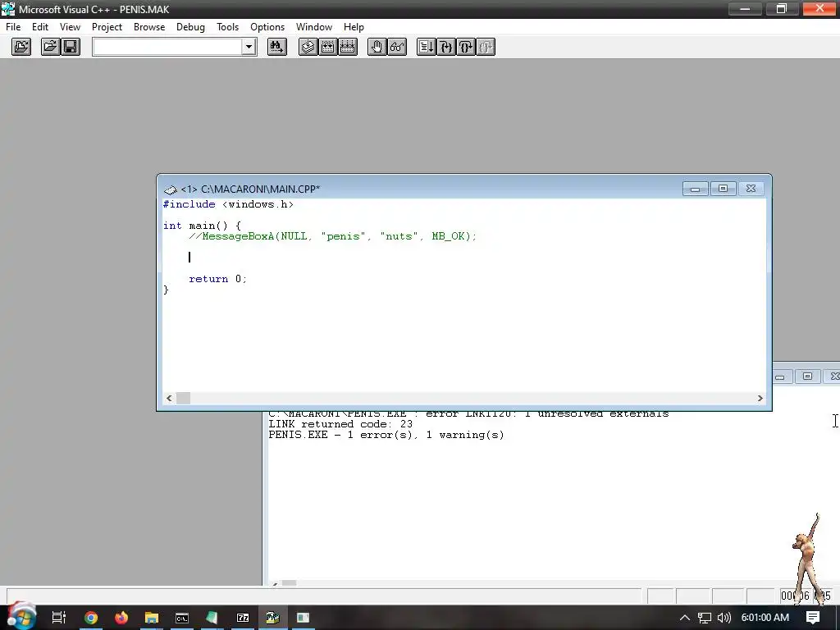
Task: Open the Windows Start button
Action: click(21, 618)
